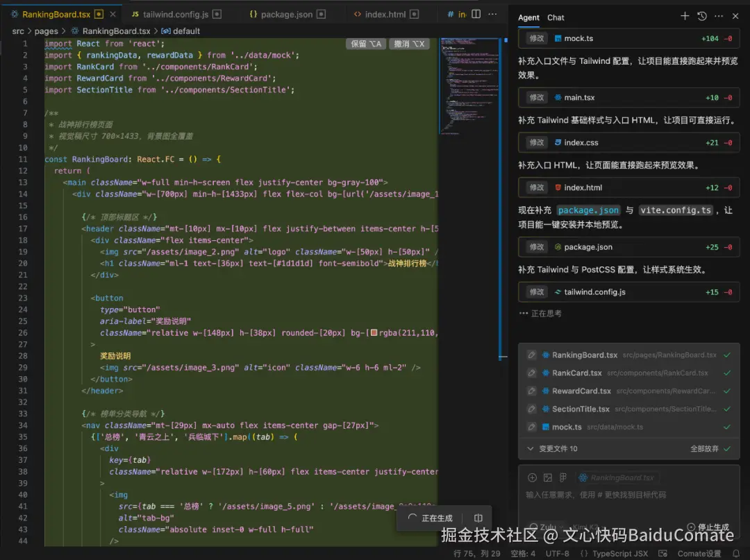The height and width of the screenshot is (560, 750).
Task: Click the src breadcrumb segment
Action: [x=17, y=31]
